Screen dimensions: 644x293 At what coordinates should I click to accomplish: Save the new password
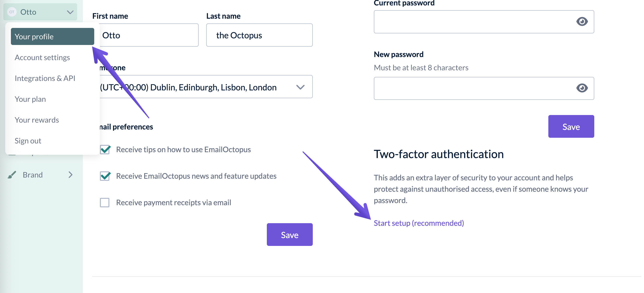(571, 126)
